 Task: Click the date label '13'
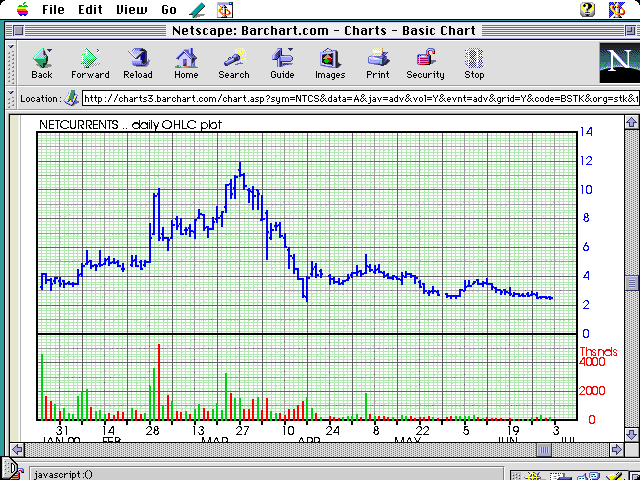click(198, 431)
